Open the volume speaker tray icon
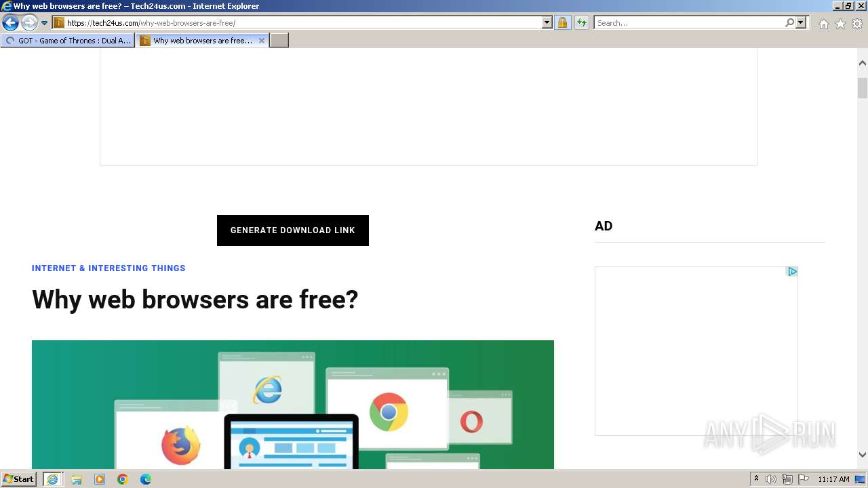The width and height of the screenshot is (868, 488). click(771, 479)
